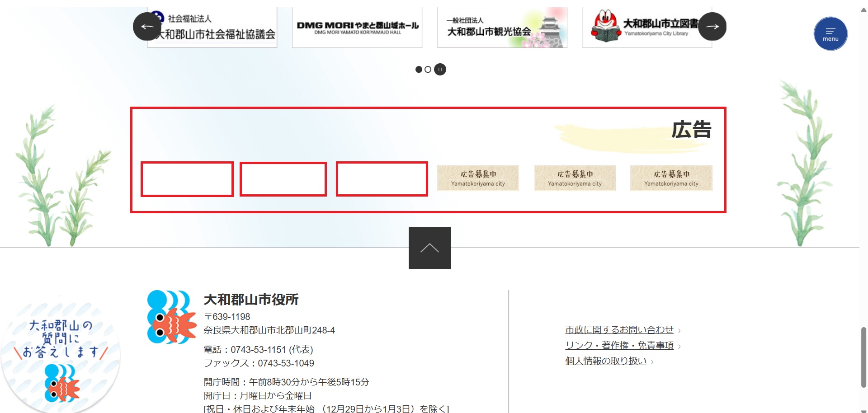Viewport: 868px width, 413px height.
Task: Open the 大和郡山市立図書館 library banner
Action: pos(646,28)
